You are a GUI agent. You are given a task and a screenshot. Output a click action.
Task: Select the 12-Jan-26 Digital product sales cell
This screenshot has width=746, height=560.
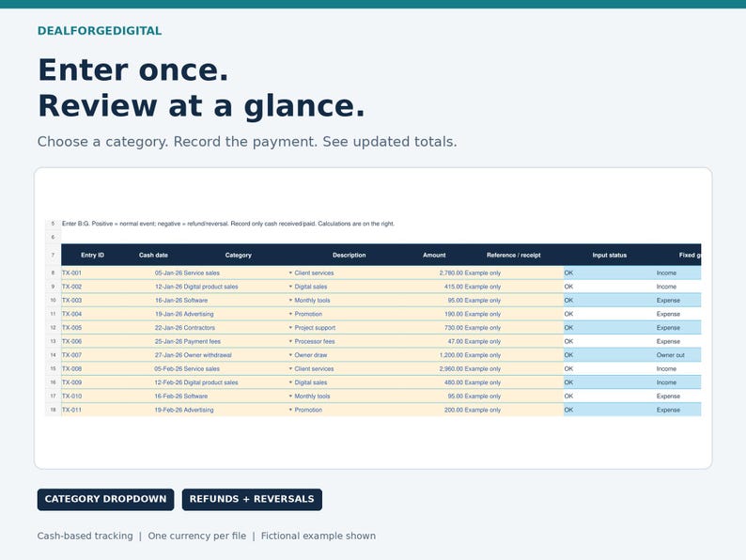pos(196,287)
